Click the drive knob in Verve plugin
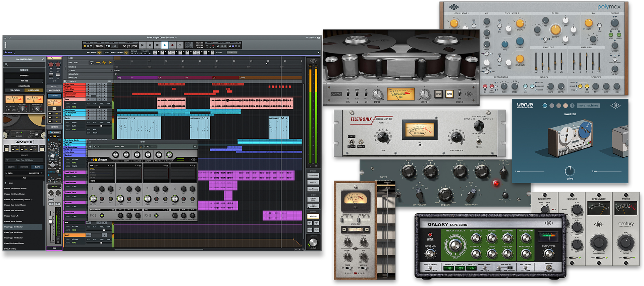The height and width of the screenshot is (286, 644). 570,171
